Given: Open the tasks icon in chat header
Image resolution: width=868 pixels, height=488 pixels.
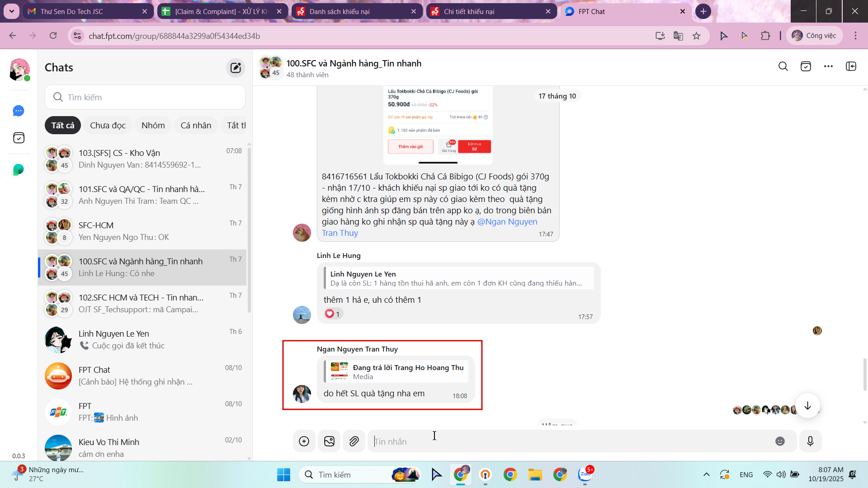Looking at the screenshot, I should [x=806, y=66].
